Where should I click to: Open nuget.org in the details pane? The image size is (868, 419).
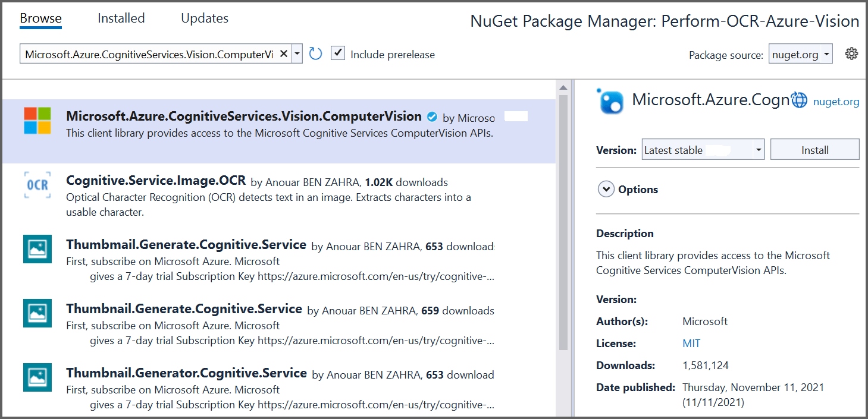(836, 102)
